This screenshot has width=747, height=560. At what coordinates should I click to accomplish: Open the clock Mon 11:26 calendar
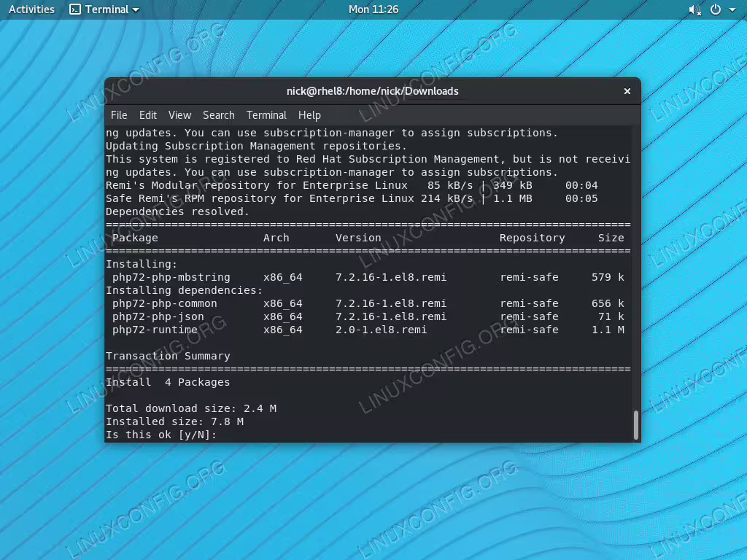click(x=373, y=9)
